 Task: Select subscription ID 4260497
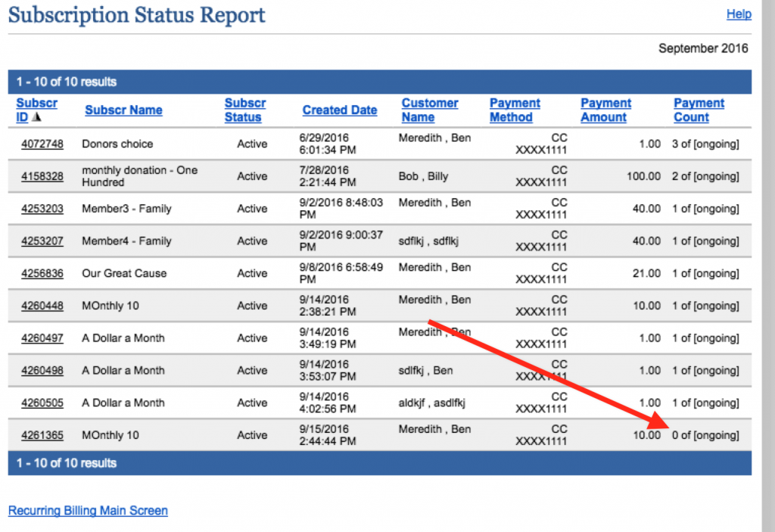point(42,338)
